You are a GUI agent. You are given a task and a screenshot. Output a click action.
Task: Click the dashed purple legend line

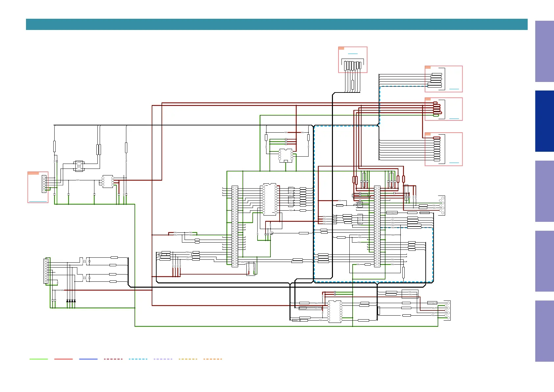click(163, 359)
